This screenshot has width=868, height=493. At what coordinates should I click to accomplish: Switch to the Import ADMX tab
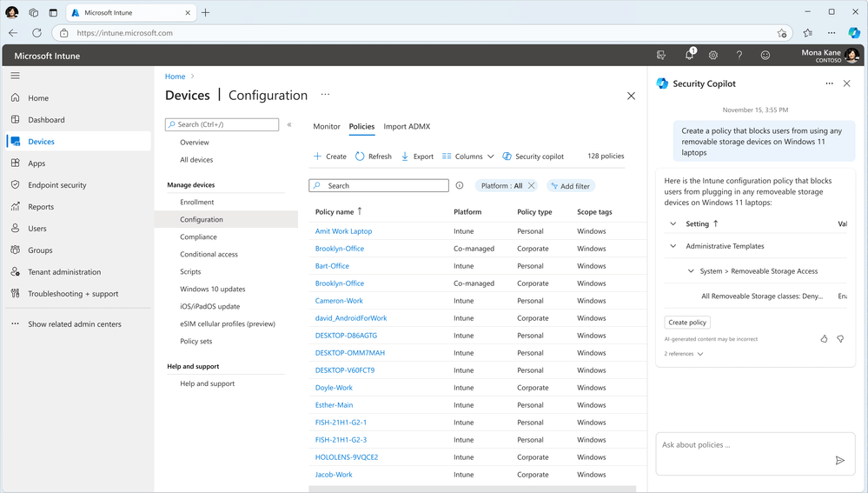click(x=407, y=127)
